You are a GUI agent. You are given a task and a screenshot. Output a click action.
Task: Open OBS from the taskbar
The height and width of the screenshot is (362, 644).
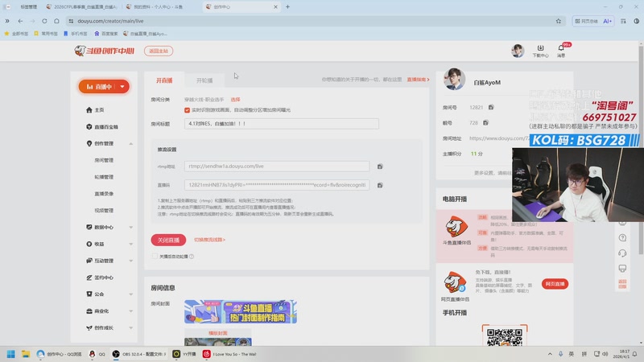(x=138, y=354)
